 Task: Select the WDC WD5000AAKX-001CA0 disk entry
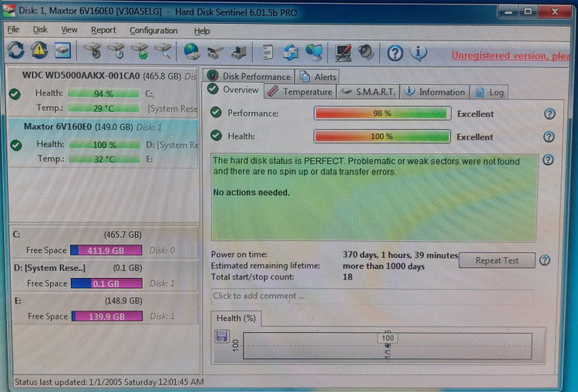pos(103,92)
